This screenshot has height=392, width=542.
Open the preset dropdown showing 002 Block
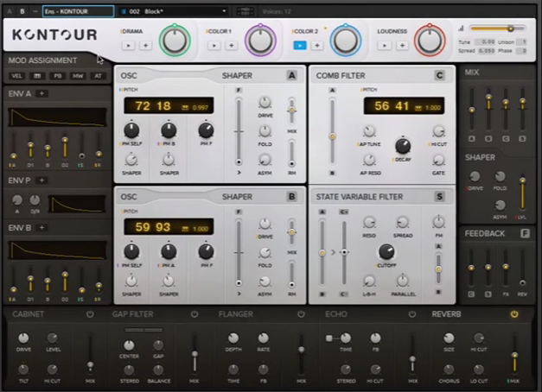(x=173, y=11)
